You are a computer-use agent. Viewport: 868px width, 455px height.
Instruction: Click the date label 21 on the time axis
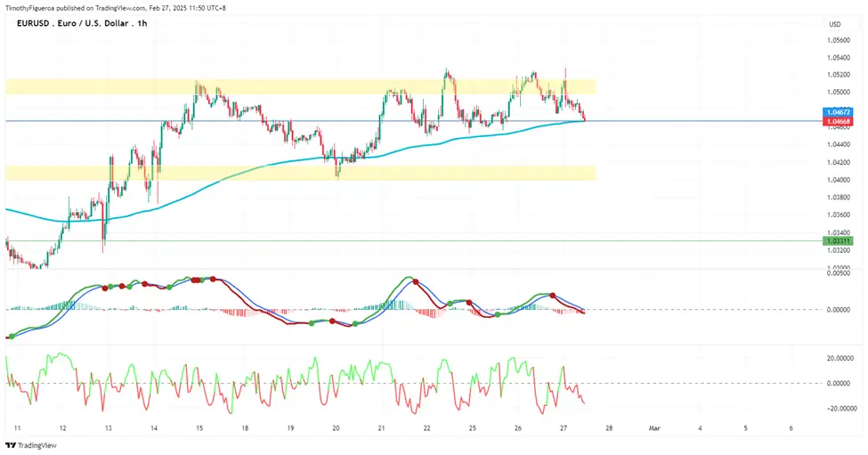[x=381, y=428]
